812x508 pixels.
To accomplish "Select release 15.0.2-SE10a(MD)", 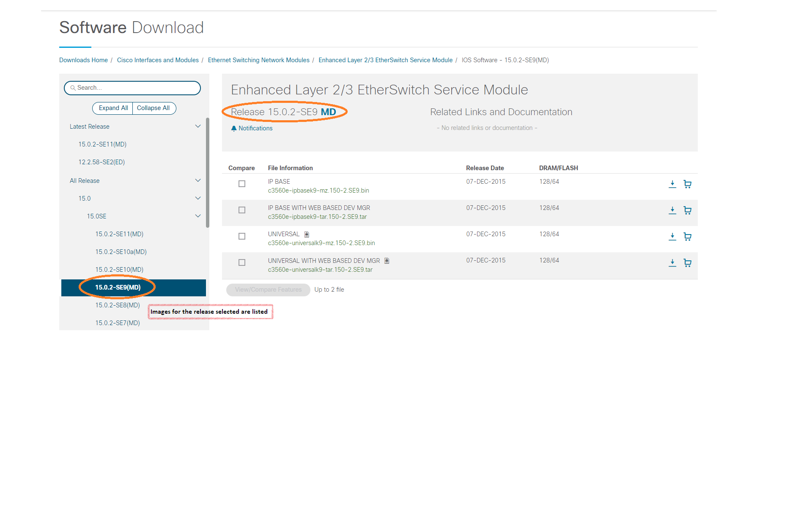I will tap(121, 252).
